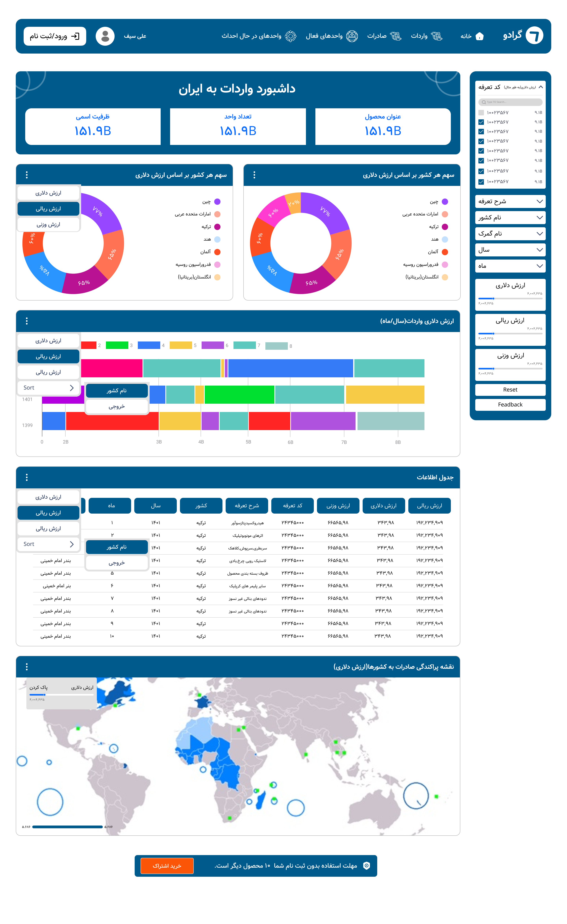Uncheck the last tariff code checkbox
This screenshot has width=567, height=924.
(481, 182)
